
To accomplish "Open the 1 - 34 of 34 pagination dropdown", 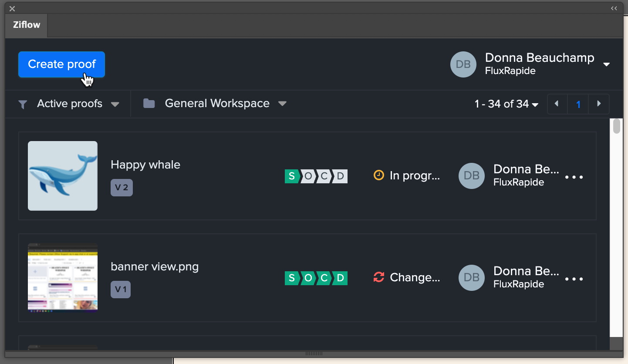I will click(535, 104).
